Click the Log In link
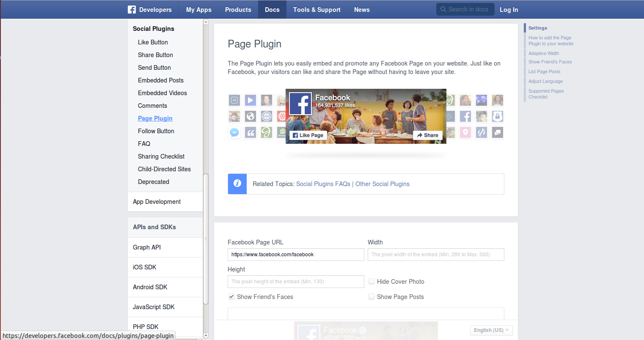Viewport: 644px width, 340px height. [x=509, y=9]
